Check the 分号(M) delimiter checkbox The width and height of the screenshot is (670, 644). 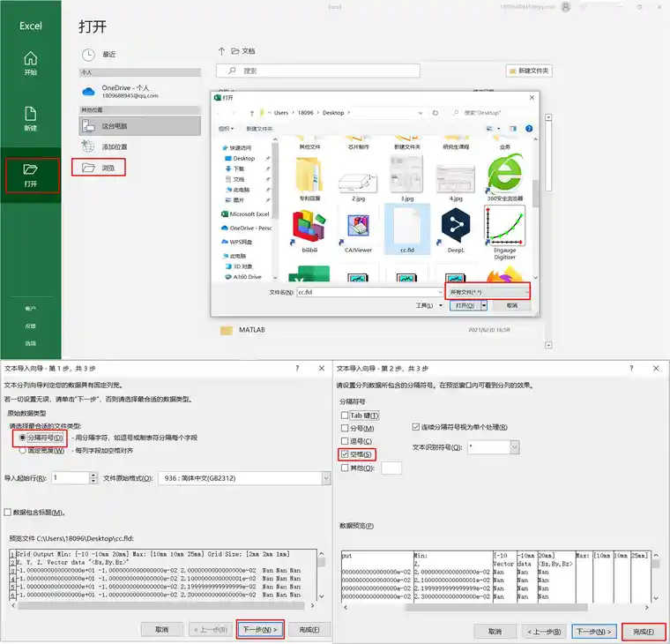click(x=345, y=428)
